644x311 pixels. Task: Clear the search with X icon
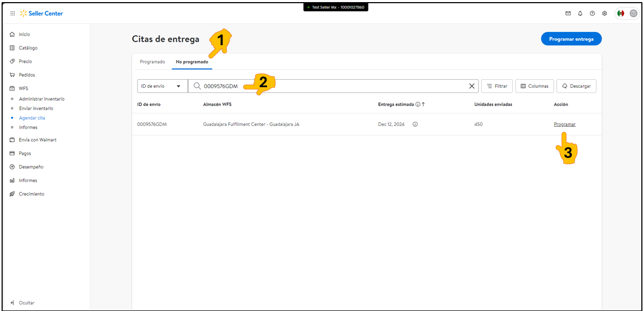click(x=471, y=86)
